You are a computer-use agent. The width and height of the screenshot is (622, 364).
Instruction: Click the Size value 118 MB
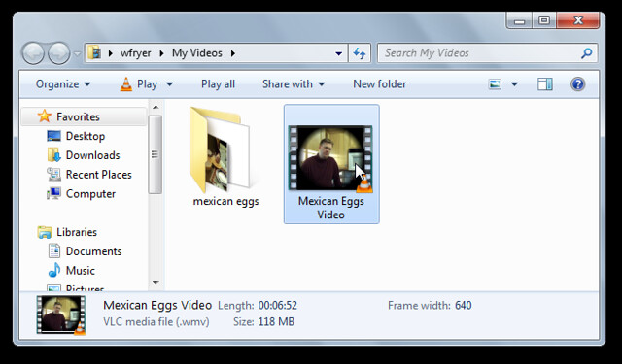click(x=276, y=321)
